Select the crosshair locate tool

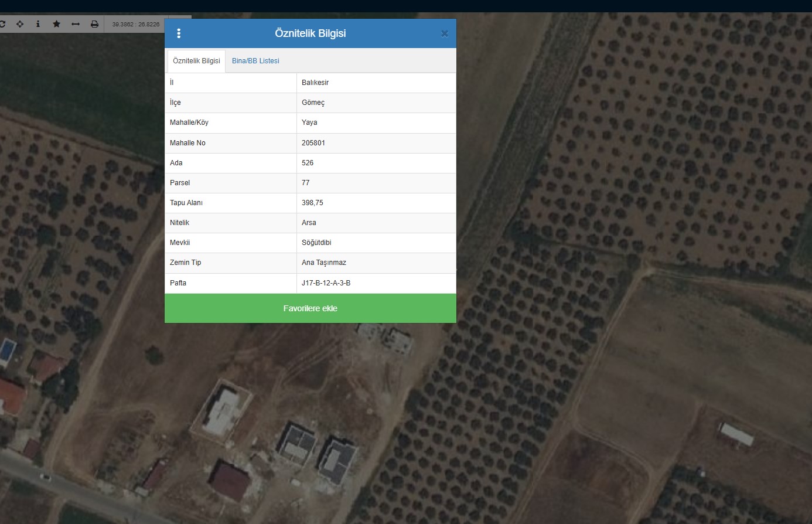20,24
